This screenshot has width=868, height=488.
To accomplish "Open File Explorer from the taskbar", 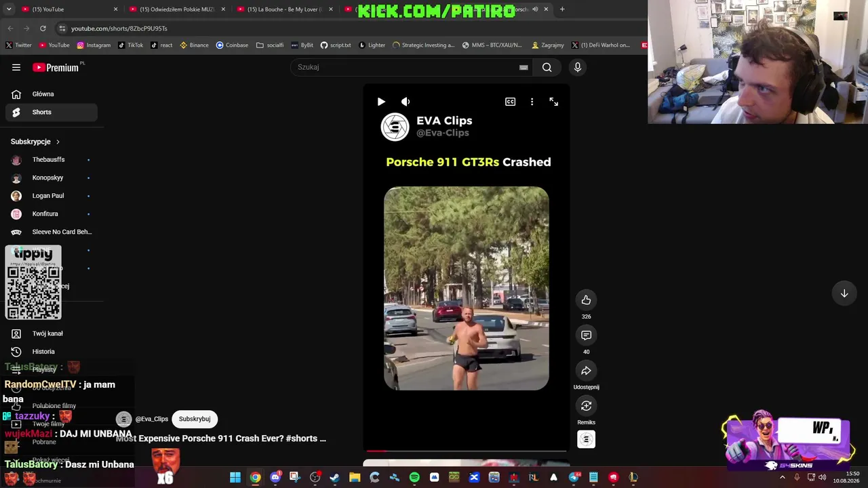I will tap(355, 478).
